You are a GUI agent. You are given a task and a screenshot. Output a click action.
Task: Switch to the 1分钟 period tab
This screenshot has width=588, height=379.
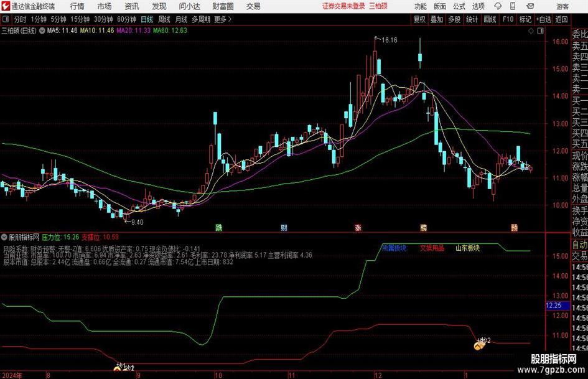click(x=39, y=19)
